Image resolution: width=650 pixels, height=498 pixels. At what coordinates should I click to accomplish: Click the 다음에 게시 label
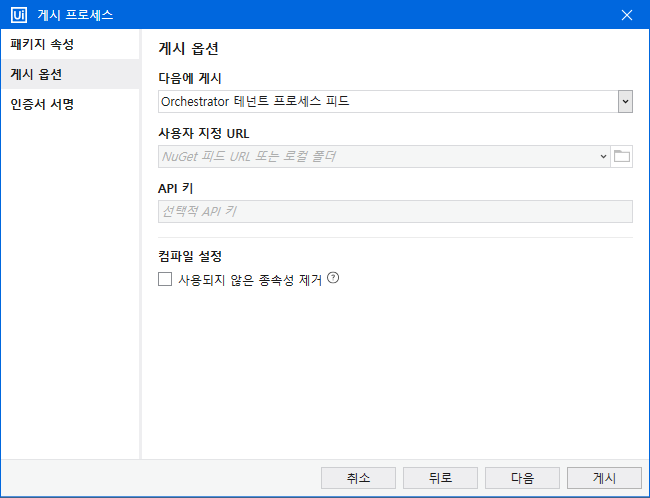pos(190,78)
